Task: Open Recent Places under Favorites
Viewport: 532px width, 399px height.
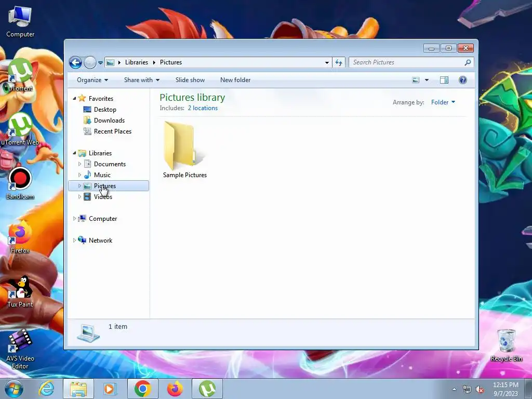Action: pos(113,131)
